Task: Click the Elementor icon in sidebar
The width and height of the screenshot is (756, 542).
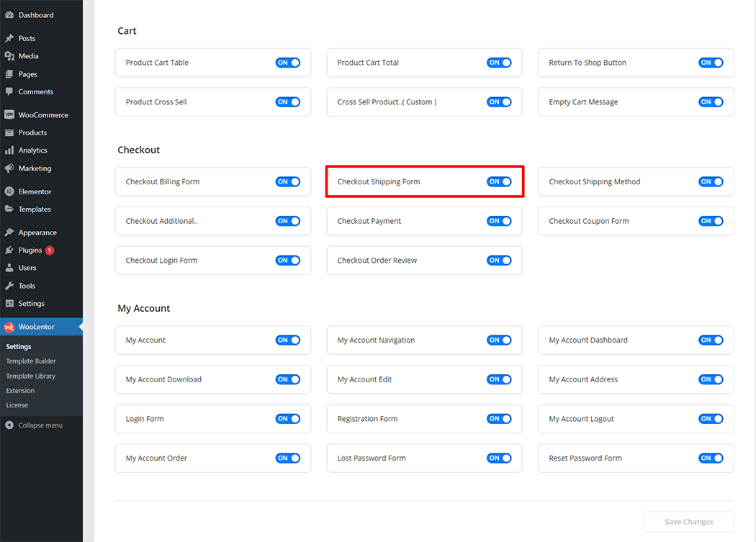Action: pos(9,192)
